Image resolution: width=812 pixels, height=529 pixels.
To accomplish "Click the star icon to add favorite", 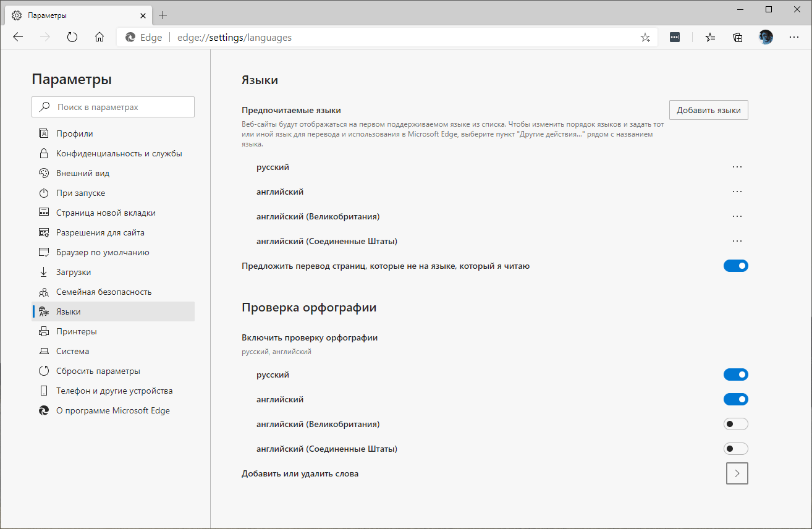I will 645,37.
